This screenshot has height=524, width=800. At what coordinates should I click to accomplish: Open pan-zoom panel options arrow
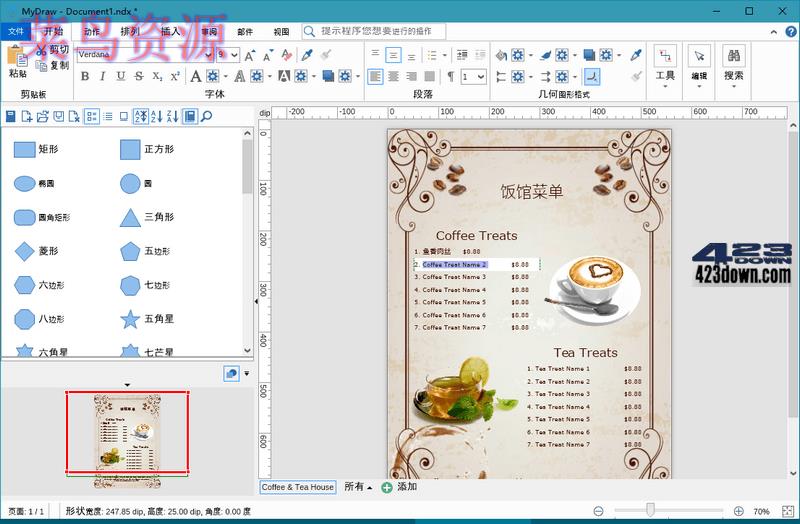click(x=247, y=373)
